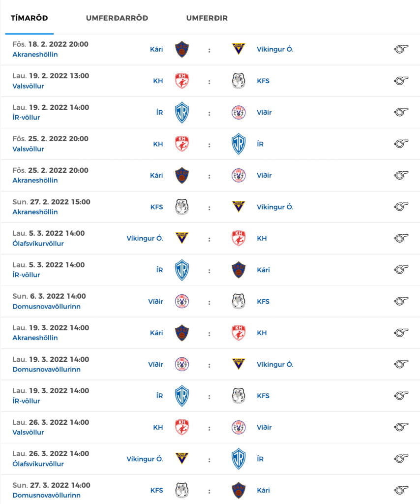Image resolution: width=420 pixels, height=504 pixels.
Task: Click Domusnovavöllurinn link on 27.3.2022
Action: (x=47, y=495)
